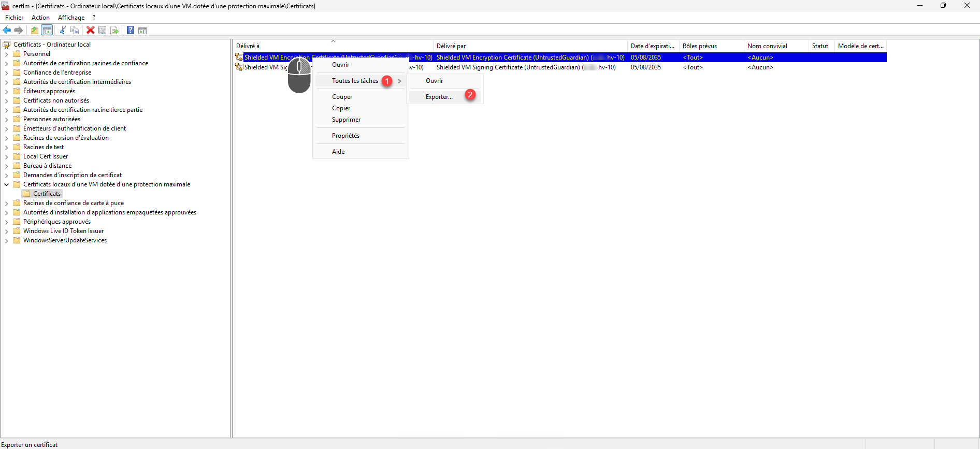
Task: Select the Shielded VM Signing Certificate row
Action: (x=518, y=67)
